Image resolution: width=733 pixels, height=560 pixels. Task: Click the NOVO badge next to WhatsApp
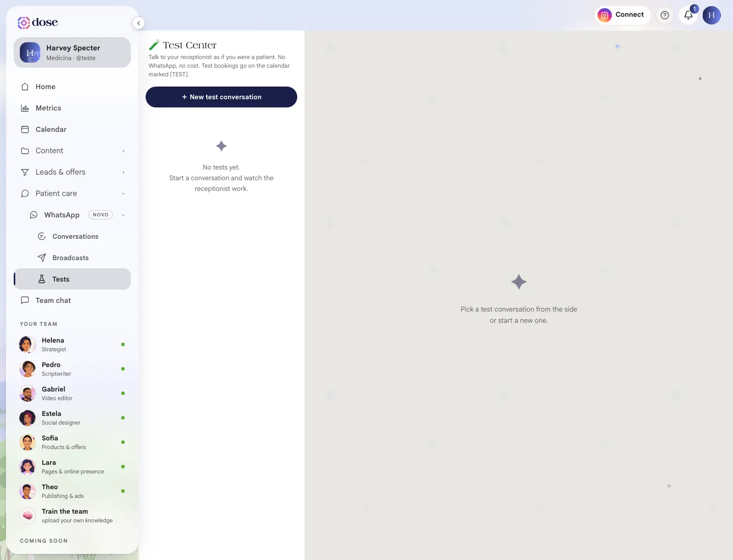coord(101,215)
